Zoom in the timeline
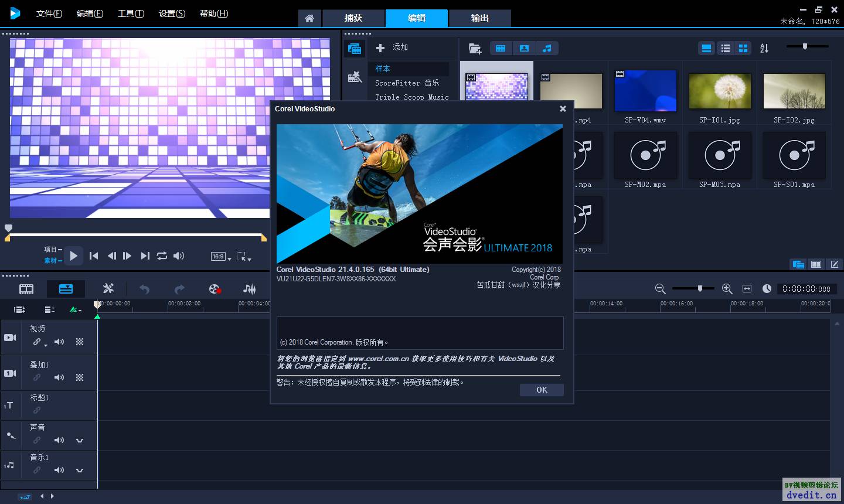 point(727,289)
